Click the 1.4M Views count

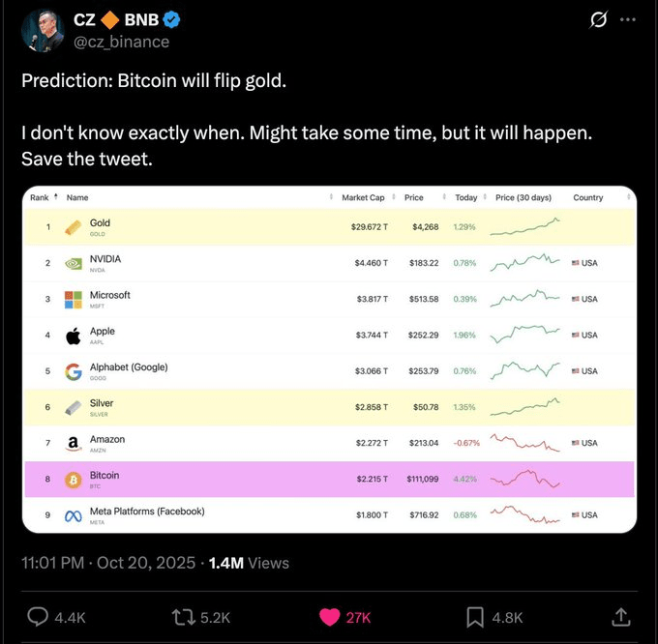tap(249, 562)
